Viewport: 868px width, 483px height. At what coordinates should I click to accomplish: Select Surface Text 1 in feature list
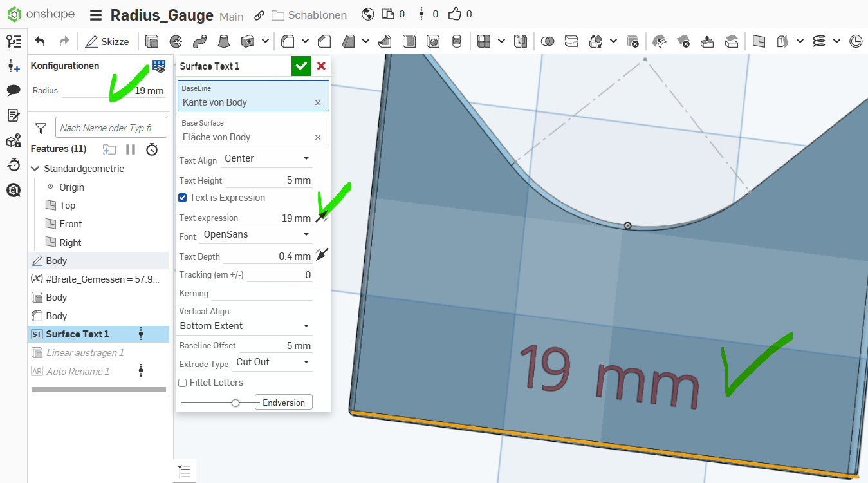point(77,334)
